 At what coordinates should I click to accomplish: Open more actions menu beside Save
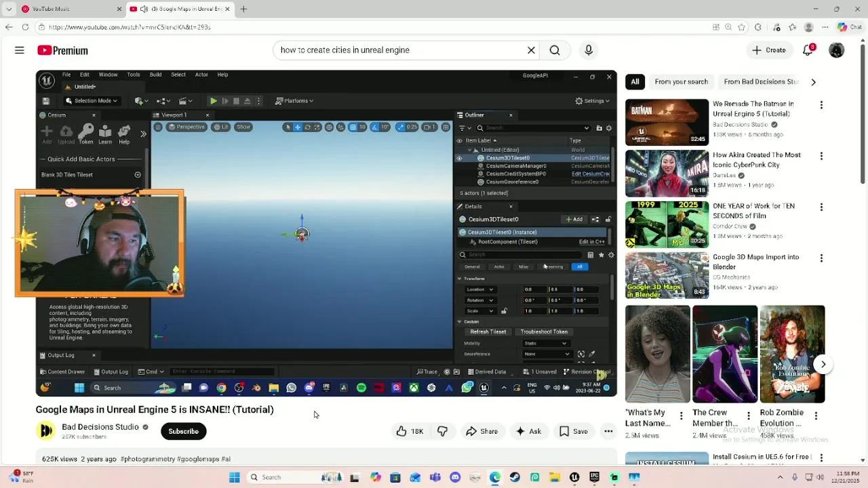[608, 431]
